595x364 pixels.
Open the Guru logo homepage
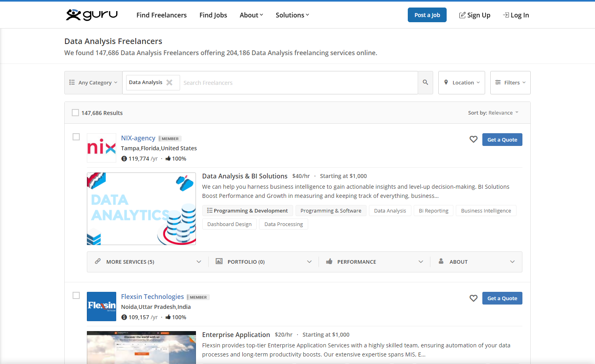pyautogui.click(x=92, y=15)
